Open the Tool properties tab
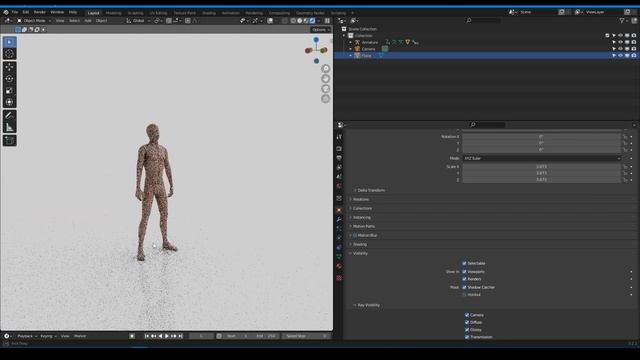Image resolution: width=640 pixels, height=360 pixels. [339, 137]
